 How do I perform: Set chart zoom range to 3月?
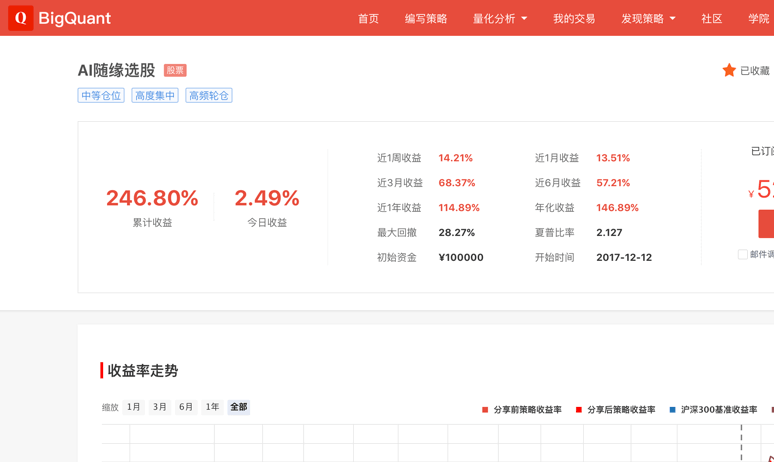click(x=160, y=407)
